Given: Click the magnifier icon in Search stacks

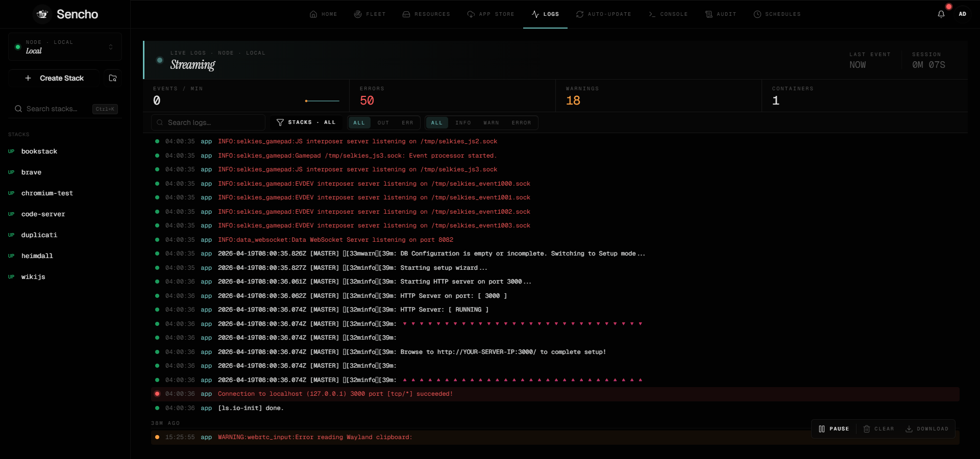Looking at the screenshot, I should click(18, 109).
